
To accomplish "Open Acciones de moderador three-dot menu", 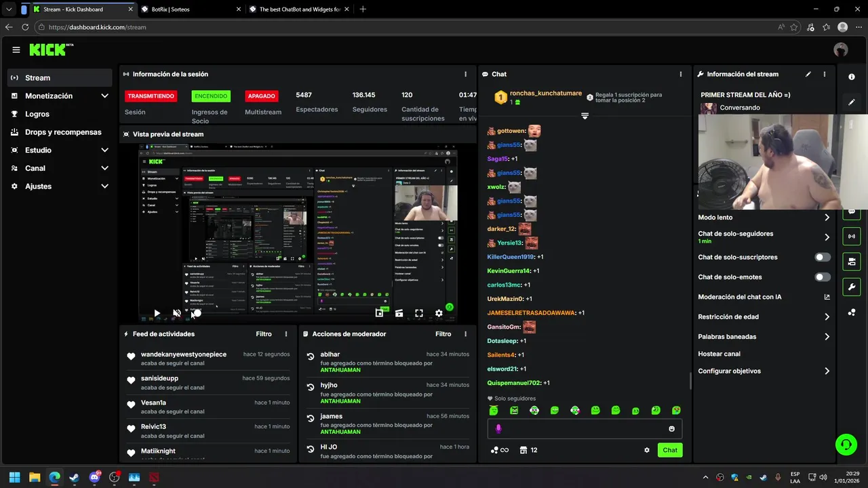I will pos(465,334).
